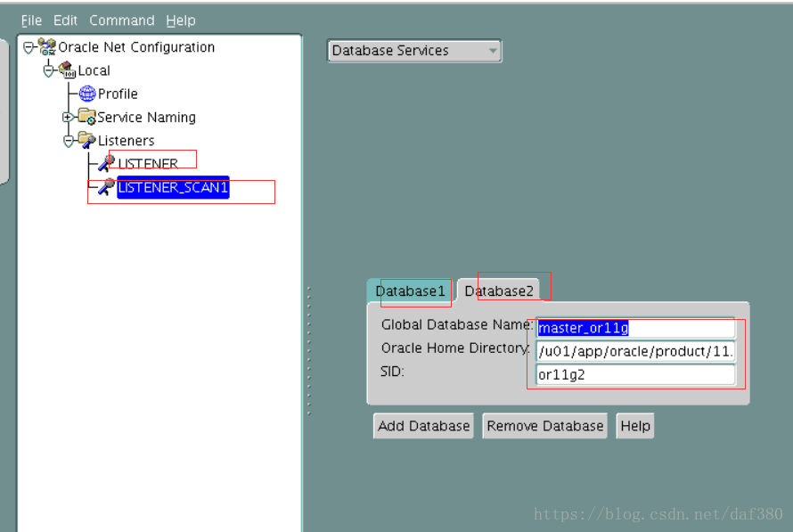Open the Command menu

point(122,20)
